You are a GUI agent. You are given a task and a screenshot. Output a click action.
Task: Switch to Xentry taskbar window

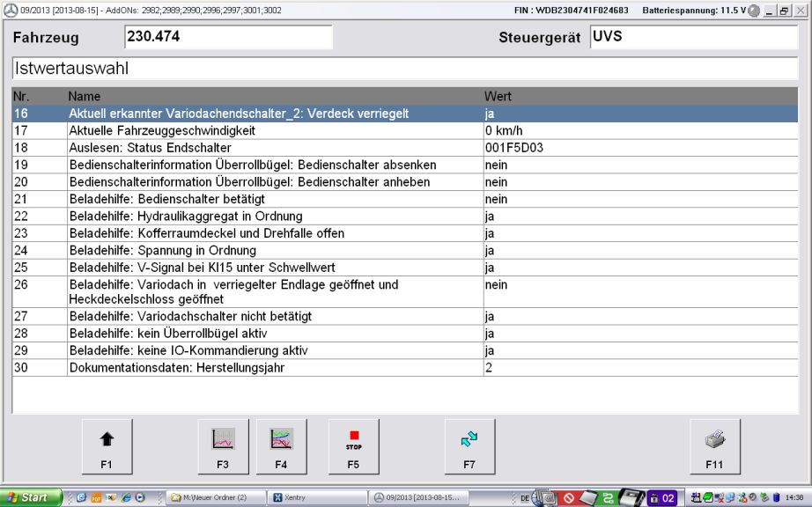pyautogui.click(x=317, y=497)
